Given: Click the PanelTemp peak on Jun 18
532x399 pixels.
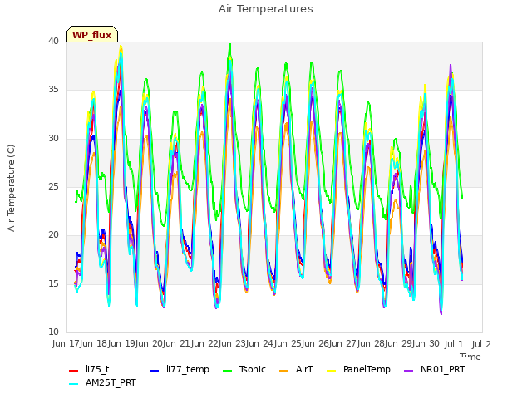Looking at the screenshot, I should click(121, 47).
